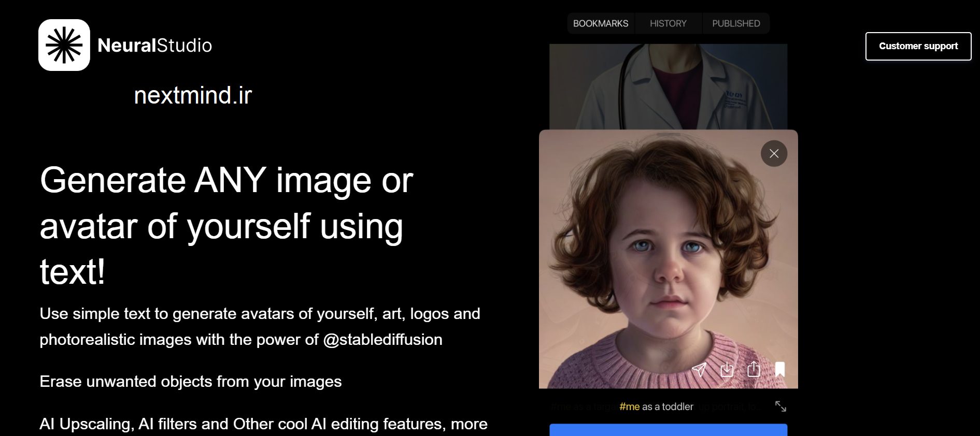Toggle the bookmark on the toddler image
The height and width of the screenshot is (436, 980).
[x=780, y=369]
